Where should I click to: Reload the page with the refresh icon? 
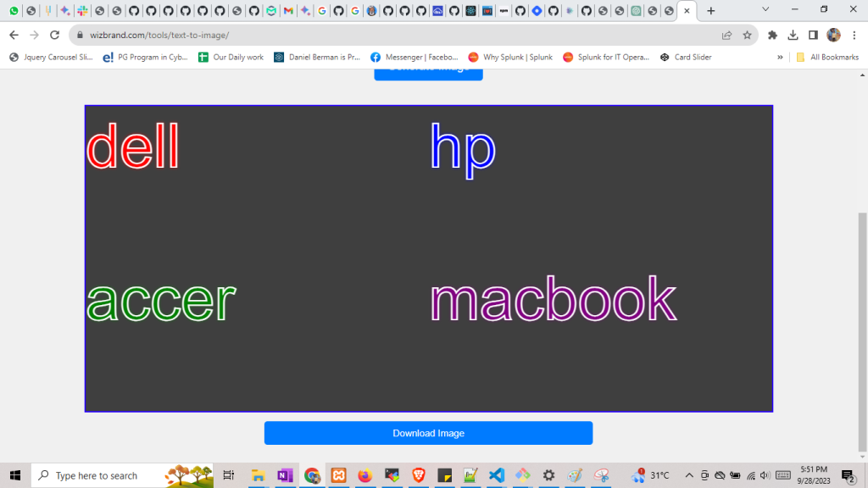click(x=55, y=36)
